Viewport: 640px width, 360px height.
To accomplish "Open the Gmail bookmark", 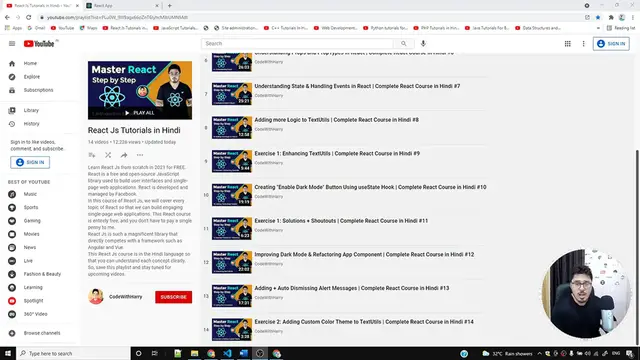I will point(36,28).
